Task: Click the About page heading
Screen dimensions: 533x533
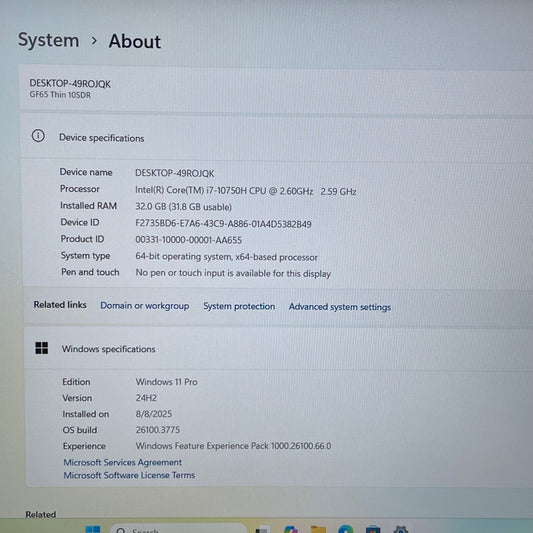Action: pyautogui.click(x=135, y=41)
